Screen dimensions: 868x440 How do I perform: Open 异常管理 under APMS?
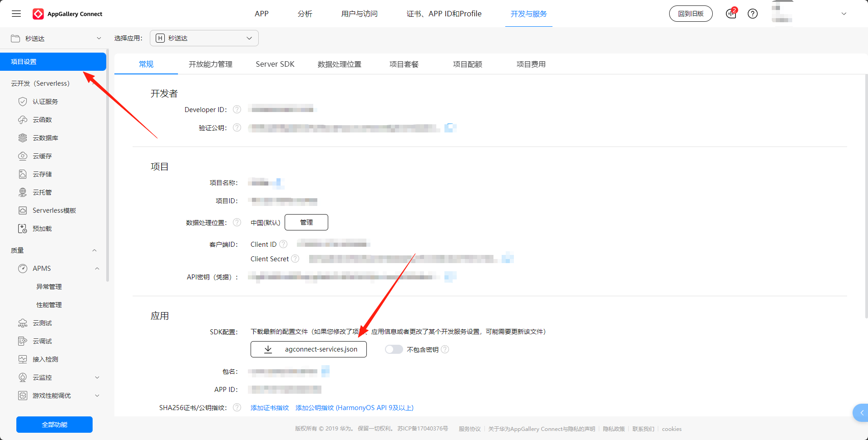49,287
